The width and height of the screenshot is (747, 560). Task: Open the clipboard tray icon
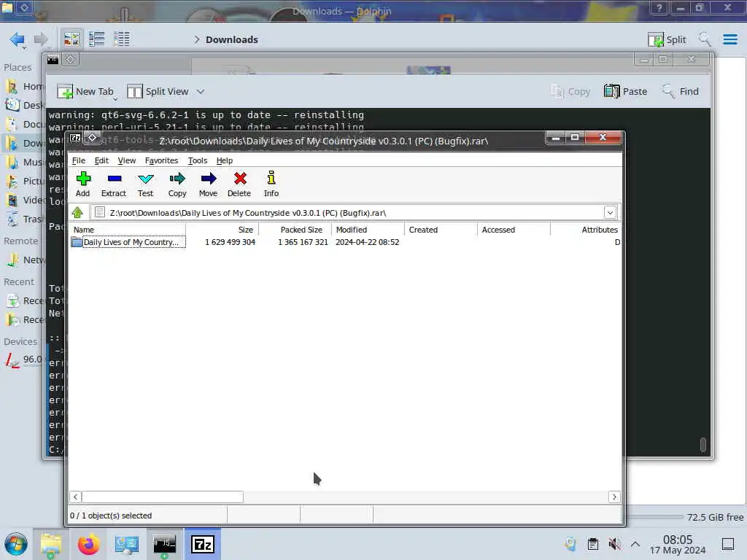click(x=592, y=544)
